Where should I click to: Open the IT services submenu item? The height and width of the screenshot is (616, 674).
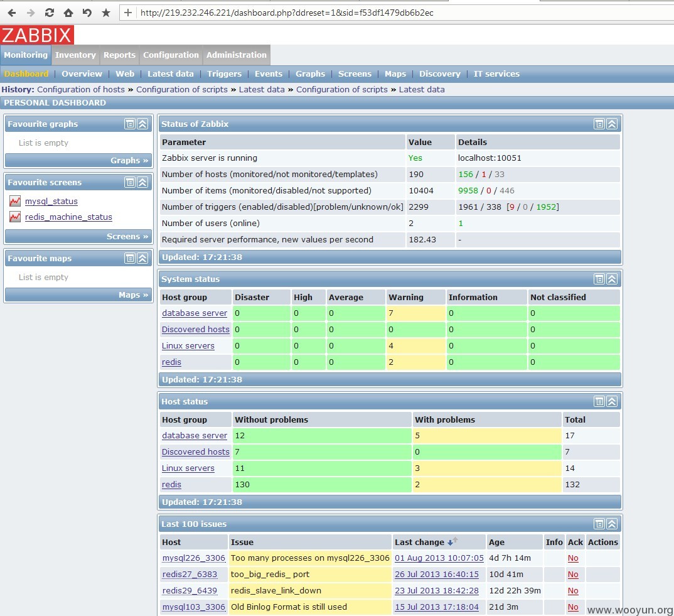tap(496, 73)
